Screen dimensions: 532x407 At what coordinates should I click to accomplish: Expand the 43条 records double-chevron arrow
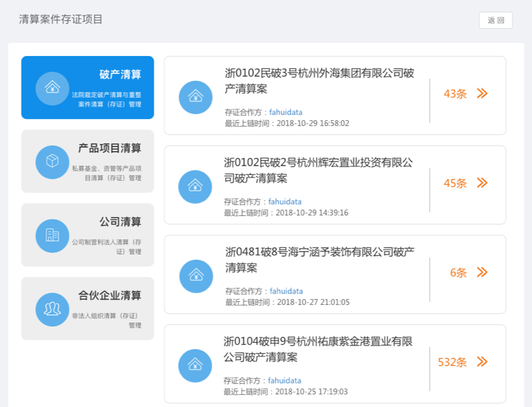(482, 94)
